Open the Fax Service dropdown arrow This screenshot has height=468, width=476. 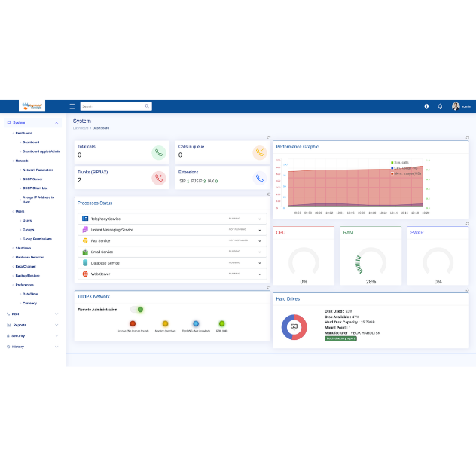point(260,241)
